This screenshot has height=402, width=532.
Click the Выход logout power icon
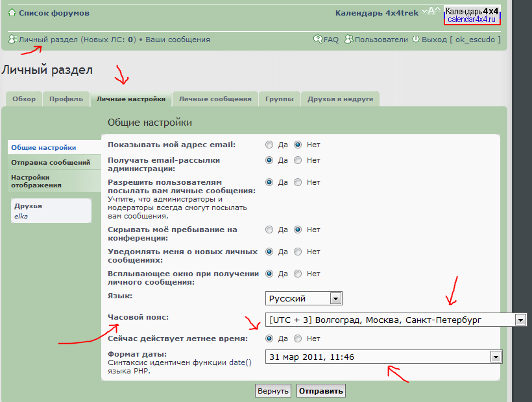click(415, 40)
